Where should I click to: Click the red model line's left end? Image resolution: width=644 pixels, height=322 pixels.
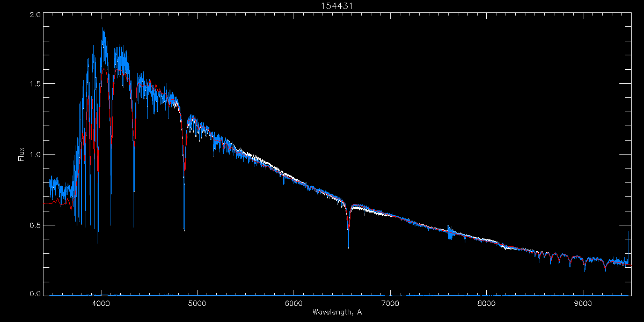pos(45,203)
